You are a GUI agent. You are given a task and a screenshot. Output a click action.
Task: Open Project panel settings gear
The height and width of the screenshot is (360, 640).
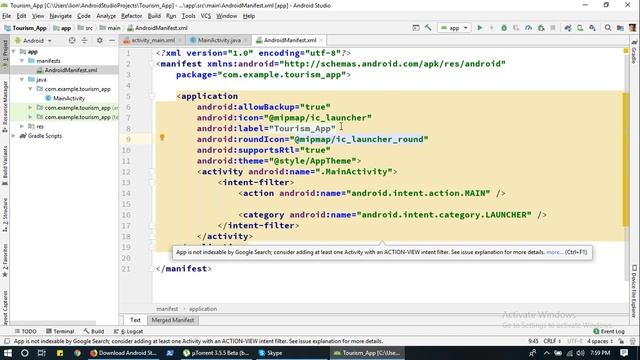[x=100, y=40]
